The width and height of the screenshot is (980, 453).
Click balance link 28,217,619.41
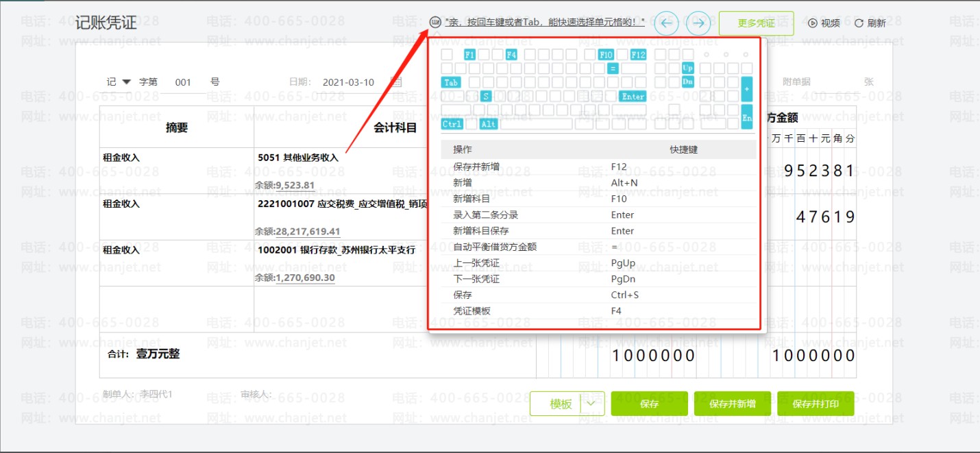click(x=308, y=232)
